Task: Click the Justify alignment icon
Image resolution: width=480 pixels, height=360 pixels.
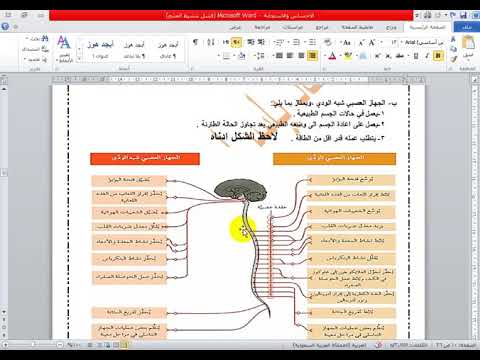Action: (x=279, y=55)
